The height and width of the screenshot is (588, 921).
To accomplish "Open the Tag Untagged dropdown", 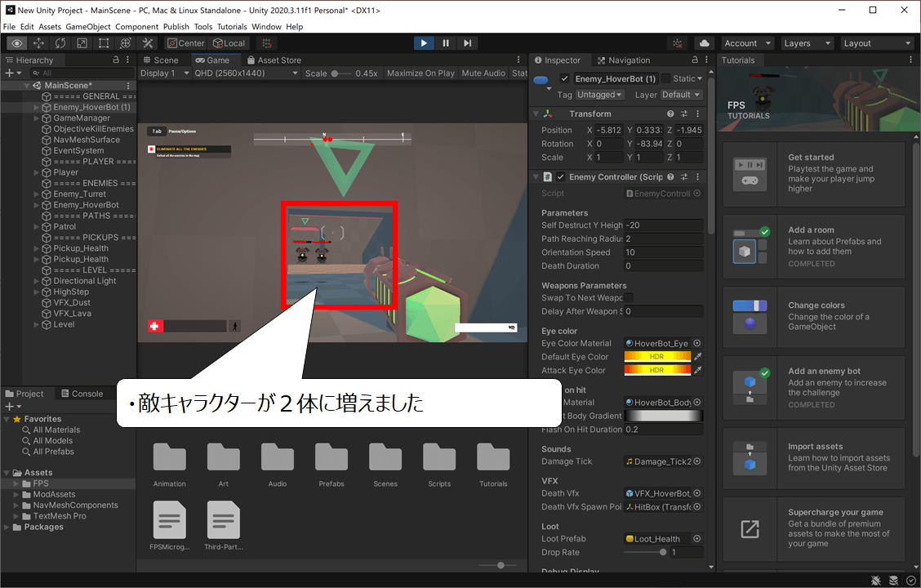I will pyautogui.click(x=599, y=95).
